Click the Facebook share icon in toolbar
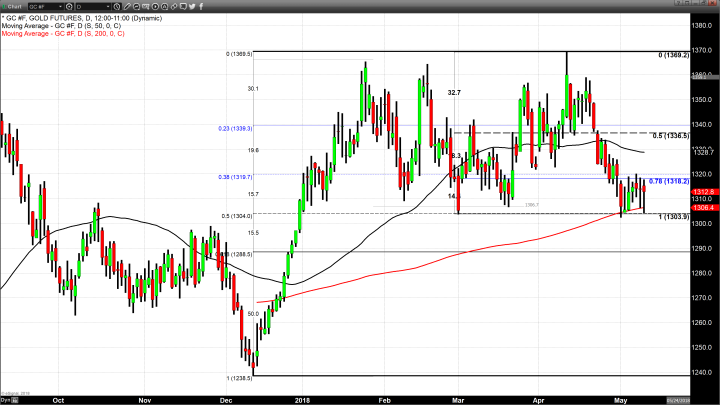Screen dimensions: 720x405 (x=201, y=6)
